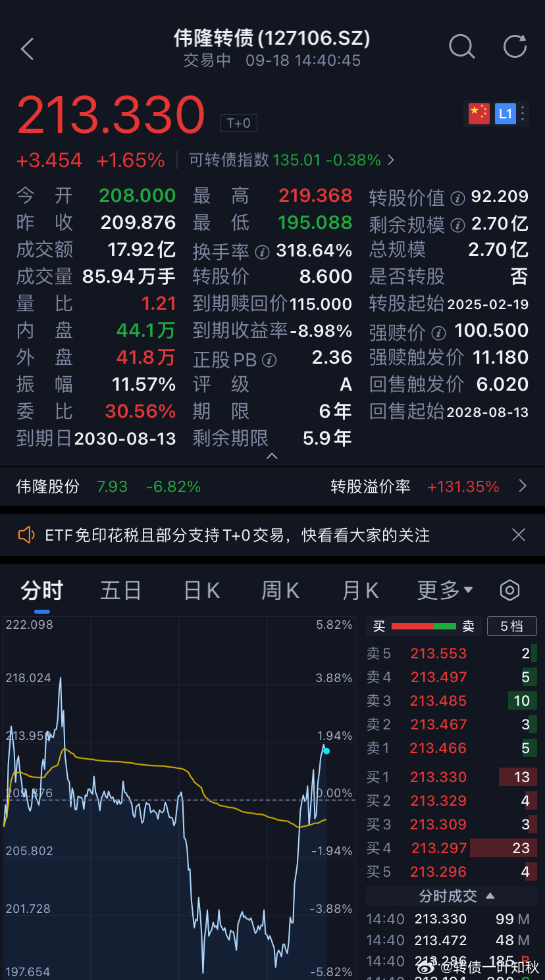Viewport: 545px width, 980px height.
Task: Tap the buy/sell ratio bar
Action: click(x=424, y=626)
